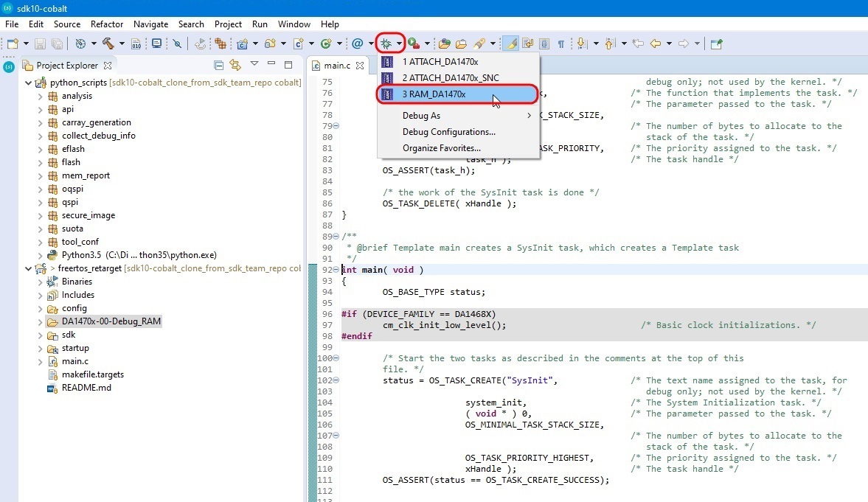
Task: Click the monitor terminal toolbar icon
Action: click(156, 43)
